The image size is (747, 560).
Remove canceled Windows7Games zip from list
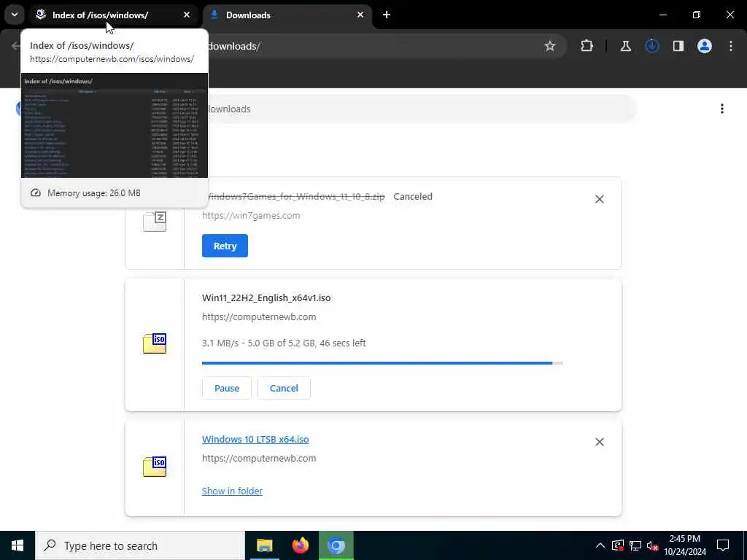click(x=600, y=199)
